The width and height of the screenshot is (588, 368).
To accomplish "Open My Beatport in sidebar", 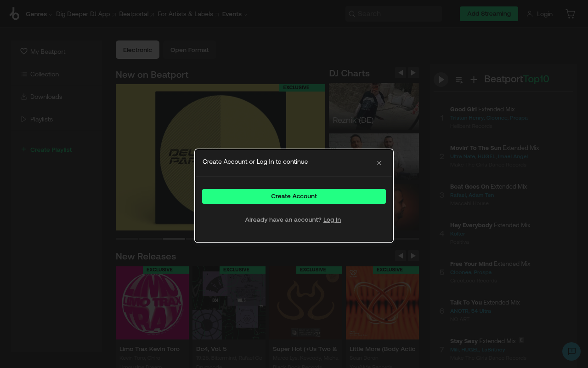I will point(48,52).
